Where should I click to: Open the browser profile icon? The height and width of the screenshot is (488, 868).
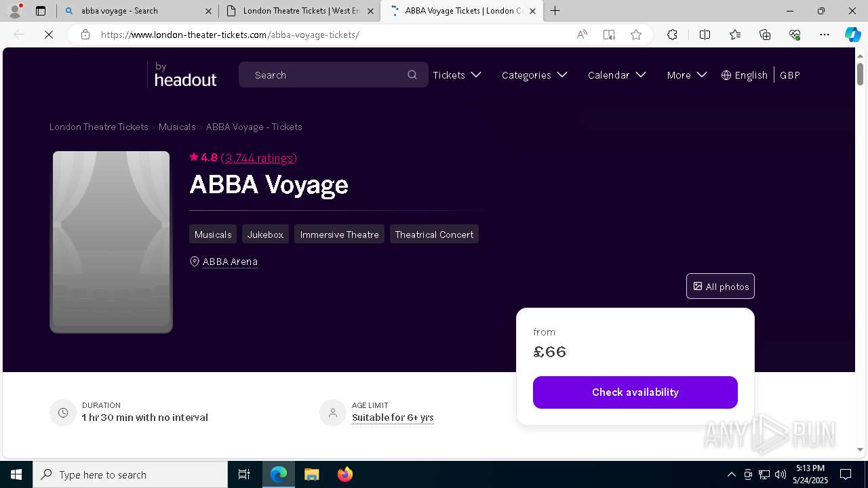pos(15,11)
